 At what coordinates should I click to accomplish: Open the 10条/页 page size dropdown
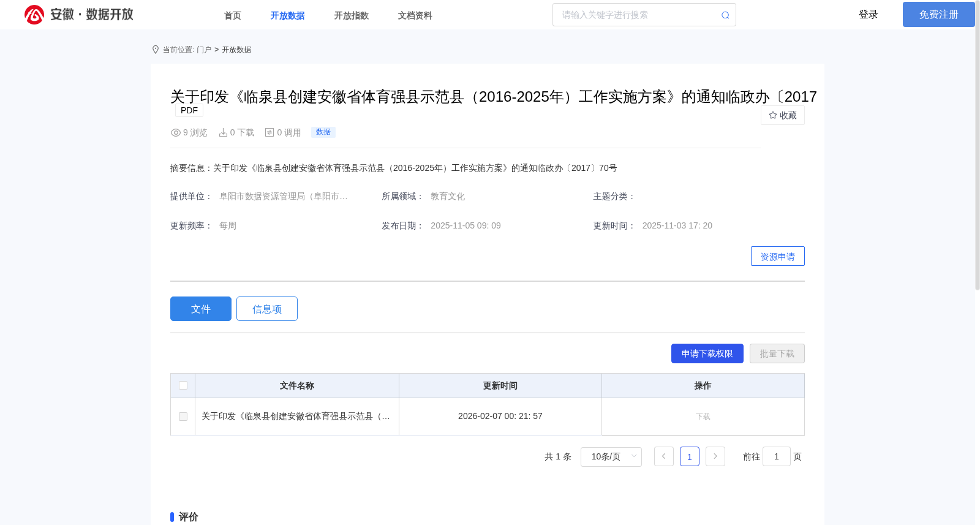coord(611,457)
